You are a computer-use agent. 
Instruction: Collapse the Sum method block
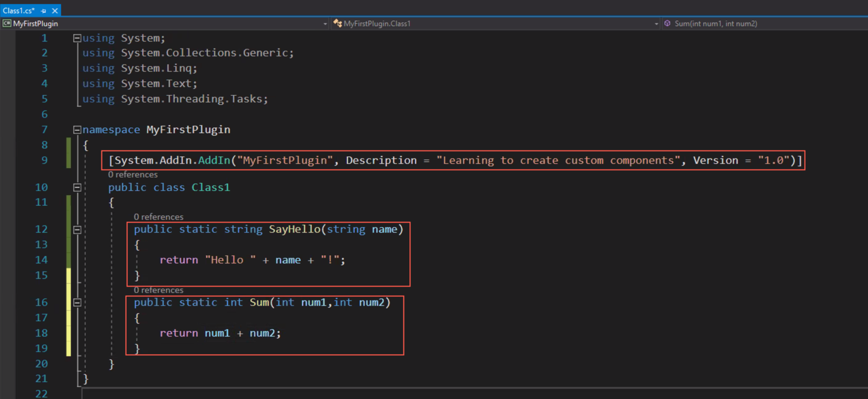point(77,302)
